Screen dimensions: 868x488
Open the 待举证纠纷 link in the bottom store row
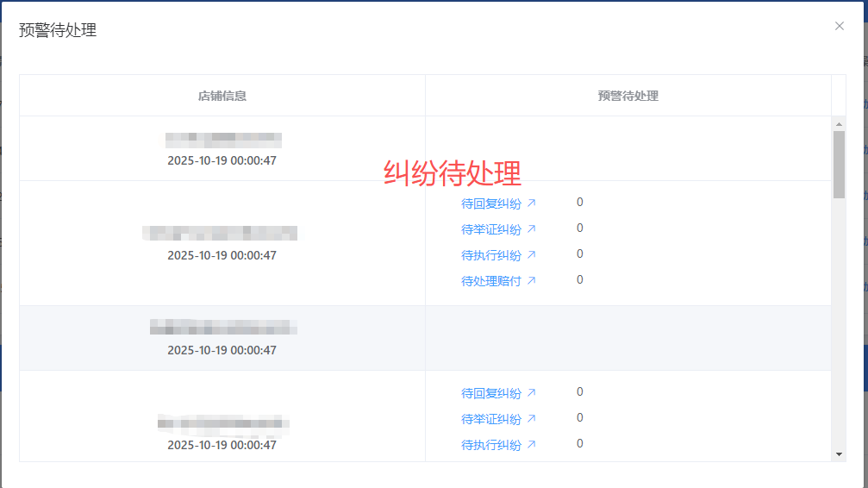pyautogui.click(x=491, y=419)
